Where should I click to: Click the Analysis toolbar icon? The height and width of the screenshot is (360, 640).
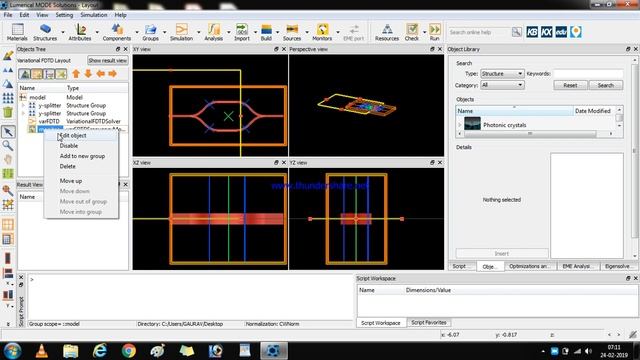click(213, 32)
